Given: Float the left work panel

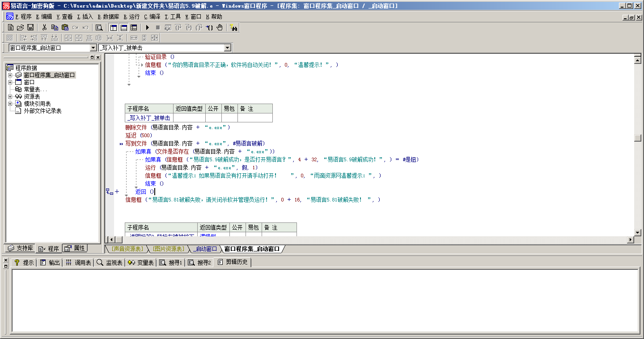Looking at the screenshot, I should pyautogui.click(x=92, y=58).
